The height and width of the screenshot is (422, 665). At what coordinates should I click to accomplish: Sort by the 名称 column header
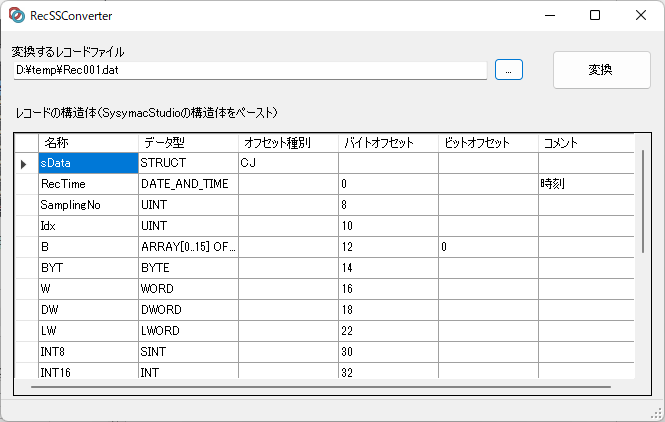(x=87, y=143)
